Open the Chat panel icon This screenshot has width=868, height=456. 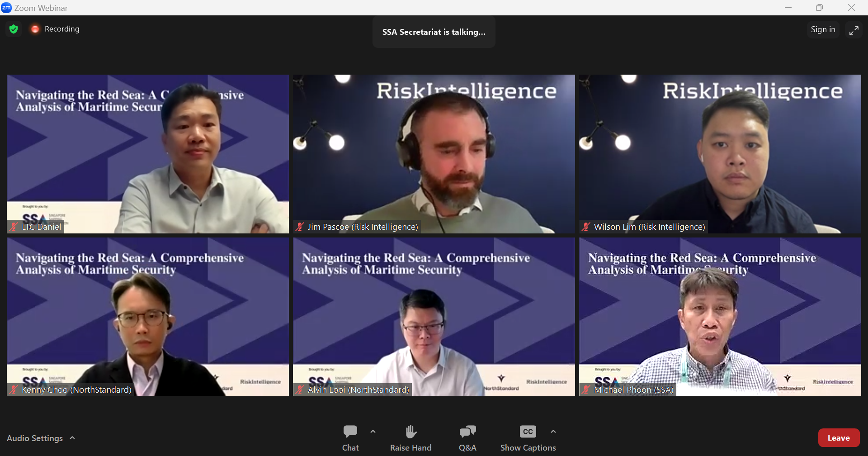point(350,432)
